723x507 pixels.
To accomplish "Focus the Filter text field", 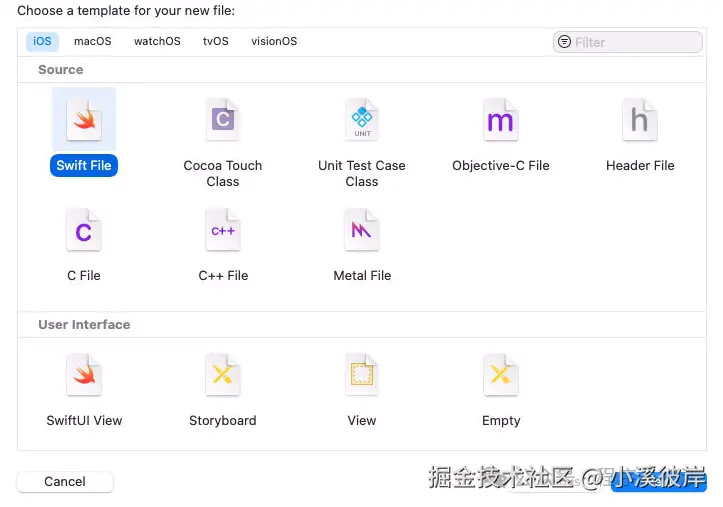I will point(628,42).
